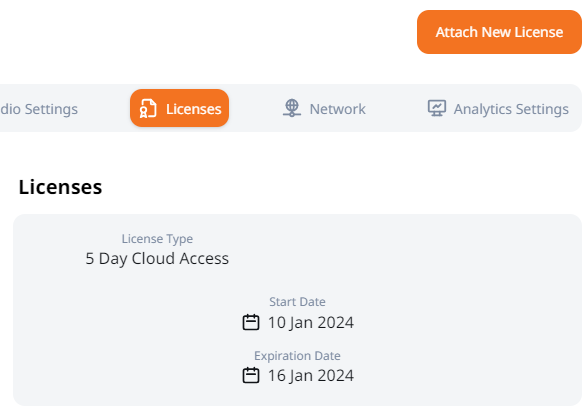Click the Start Date calendar icon
Viewport: 588px width, 412px height.
(251, 322)
